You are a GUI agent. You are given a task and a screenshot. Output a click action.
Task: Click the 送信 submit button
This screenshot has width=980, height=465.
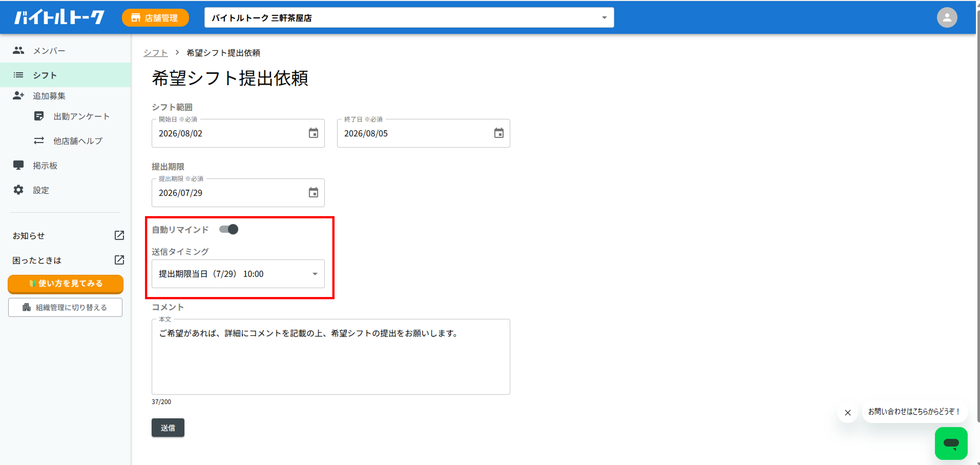pyautogui.click(x=168, y=427)
